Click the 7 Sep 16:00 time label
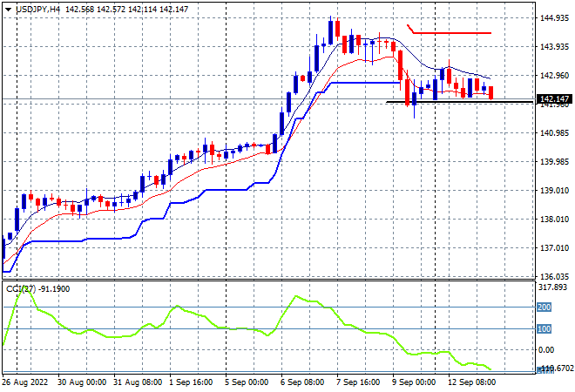The width and height of the screenshot is (575, 392). pyautogui.click(x=358, y=382)
